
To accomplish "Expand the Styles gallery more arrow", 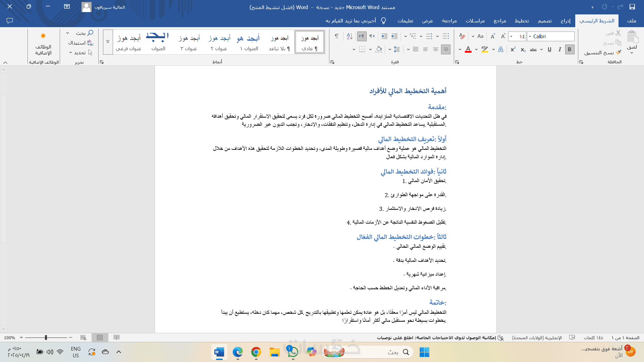I will point(108,42).
